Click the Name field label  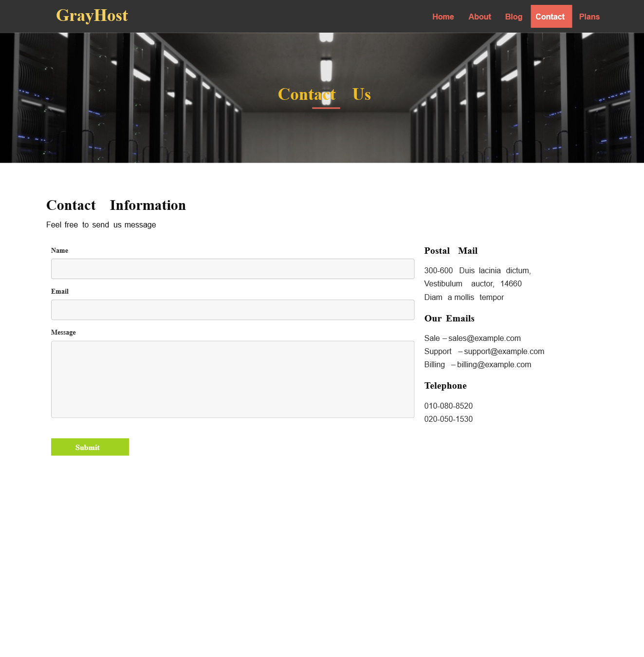(x=59, y=251)
